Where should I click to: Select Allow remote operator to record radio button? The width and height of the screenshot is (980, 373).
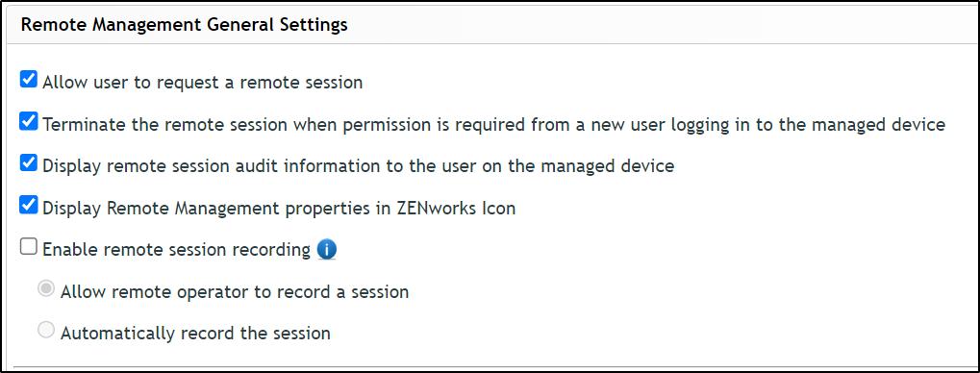point(46,289)
